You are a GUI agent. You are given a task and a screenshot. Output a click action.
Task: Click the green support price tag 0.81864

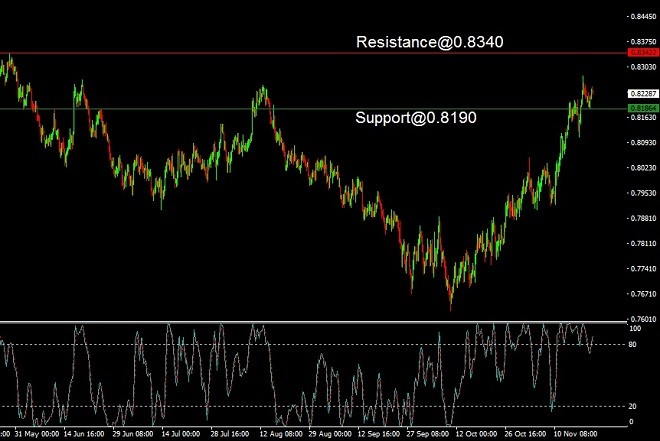643,108
